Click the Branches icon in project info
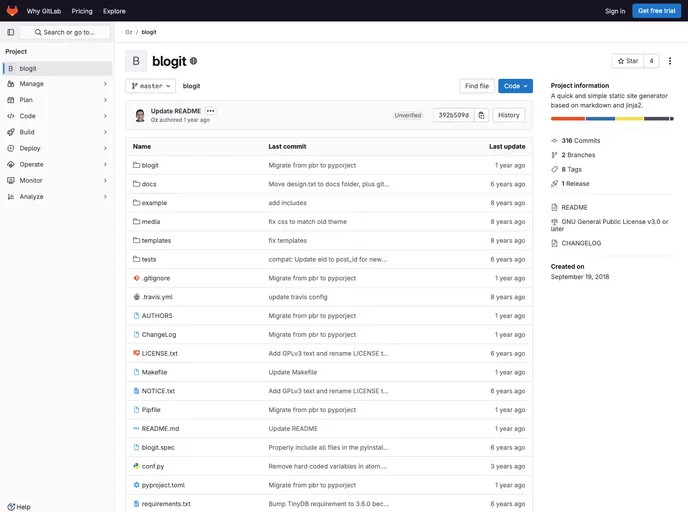The width and height of the screenshot is (688, 512). pos(554,155)
